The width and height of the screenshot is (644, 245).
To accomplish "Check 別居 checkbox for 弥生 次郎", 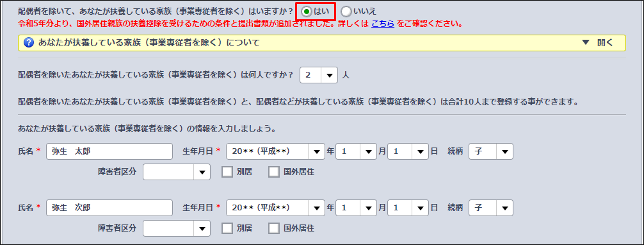I will (x=227, y=228).
